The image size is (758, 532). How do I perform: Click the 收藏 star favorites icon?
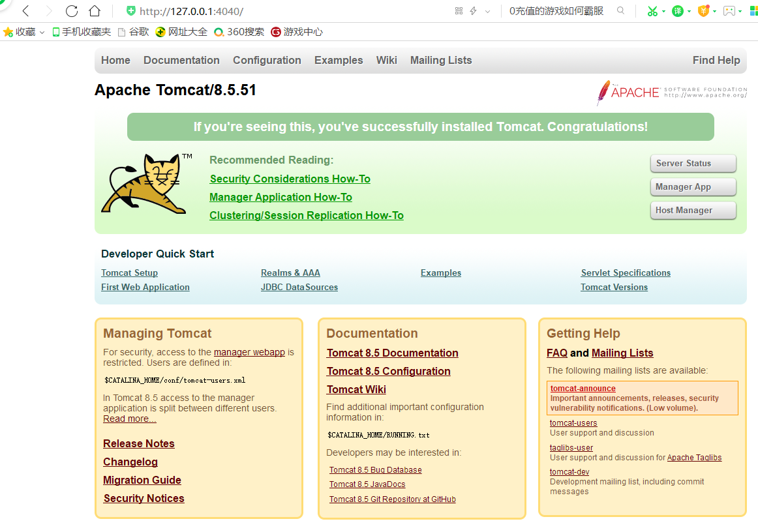8,32
